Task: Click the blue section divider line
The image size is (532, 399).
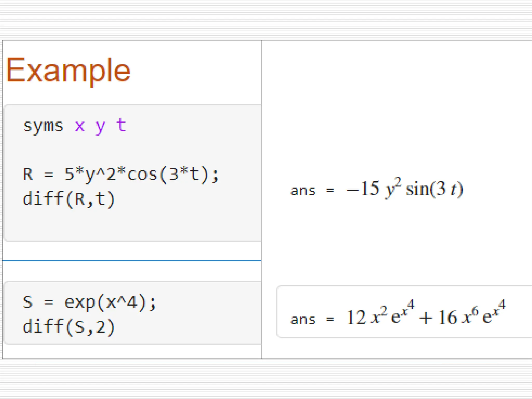Action: coord(132,260)
